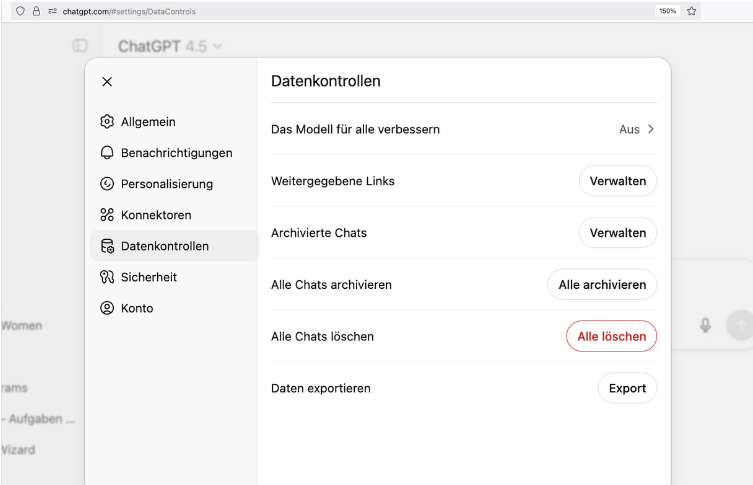Click Verwalten for Weitergegebene Links

(x=618, y=181)
